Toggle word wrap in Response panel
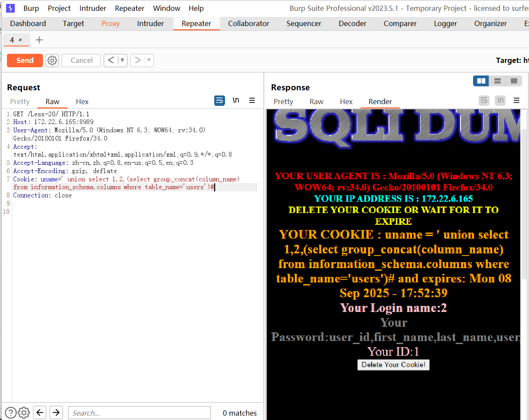The height and width of the screenshot is (420, 529). coord(484,101)
